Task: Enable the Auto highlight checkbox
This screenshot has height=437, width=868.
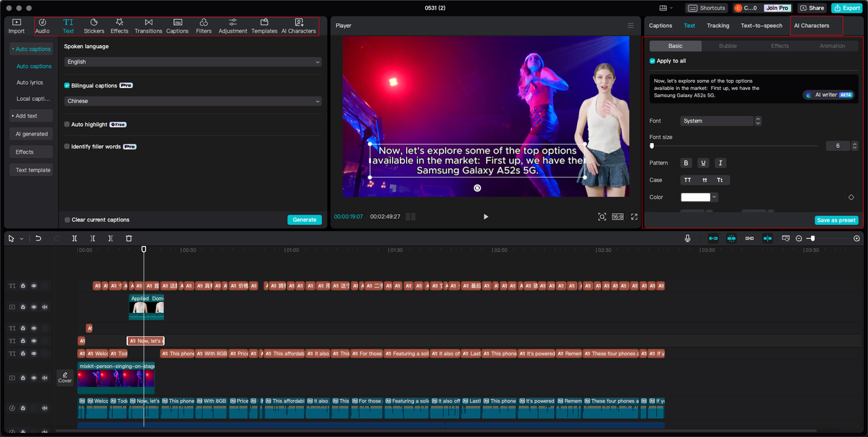Action: 67,125
